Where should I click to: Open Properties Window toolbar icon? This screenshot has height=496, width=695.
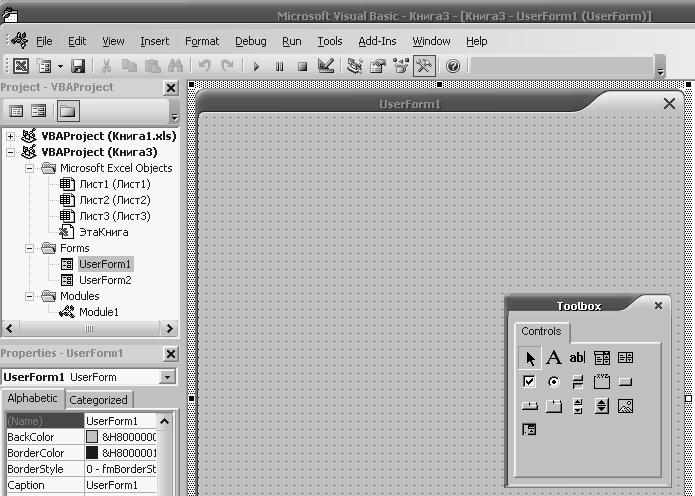[x=378, y=66]
